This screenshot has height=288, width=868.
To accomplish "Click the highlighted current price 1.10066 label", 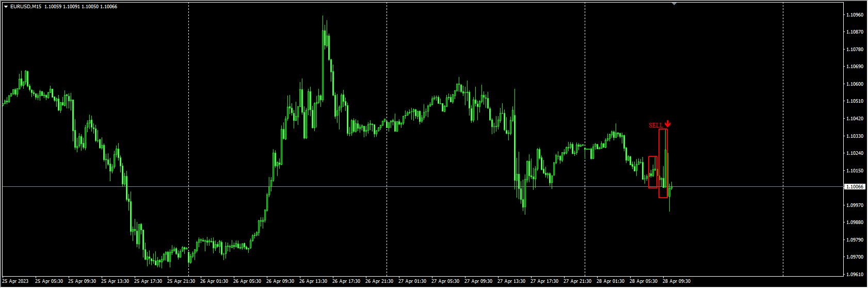I will pos(855,187).
